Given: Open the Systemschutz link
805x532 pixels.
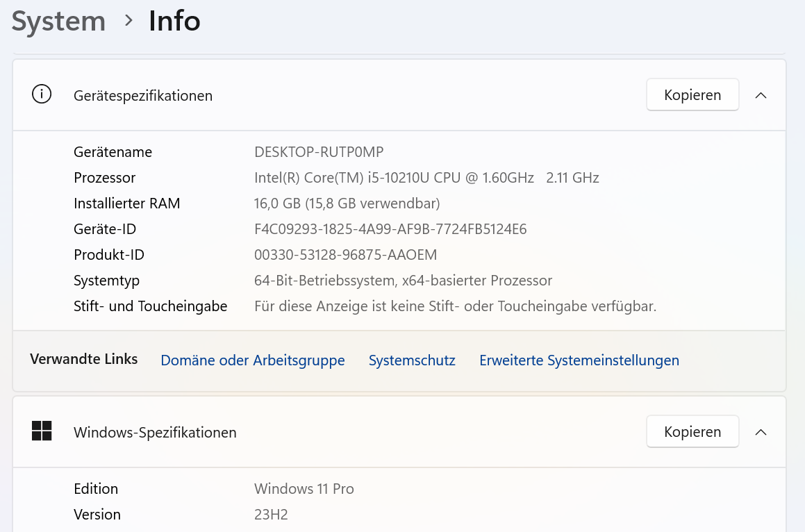Looking at the screenshot, I should (x=412, y=360).
